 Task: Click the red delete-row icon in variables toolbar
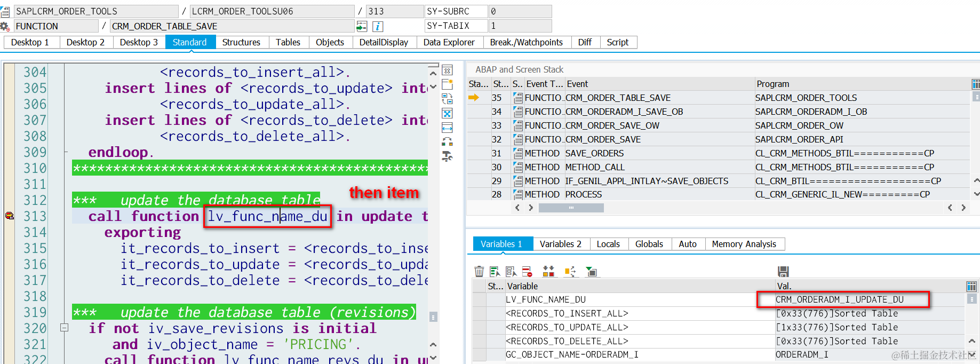pos(527,272)
